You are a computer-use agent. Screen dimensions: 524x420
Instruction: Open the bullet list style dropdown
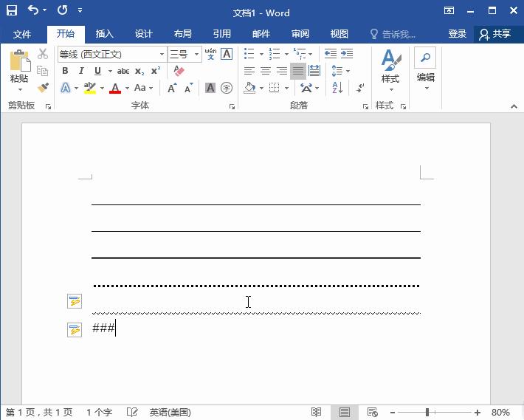[x=262, y=54]
